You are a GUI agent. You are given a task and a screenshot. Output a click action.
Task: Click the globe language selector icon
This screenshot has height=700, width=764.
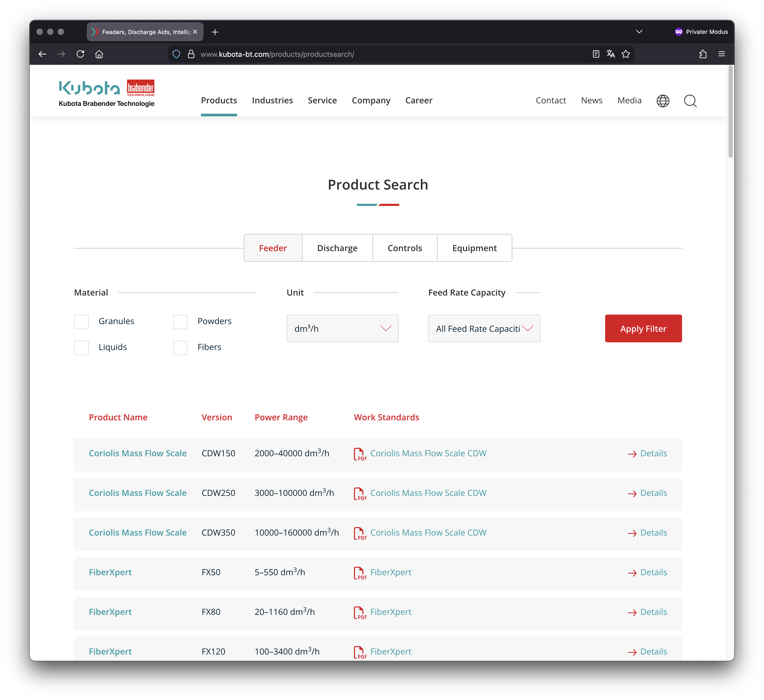[x=662, y=101]
